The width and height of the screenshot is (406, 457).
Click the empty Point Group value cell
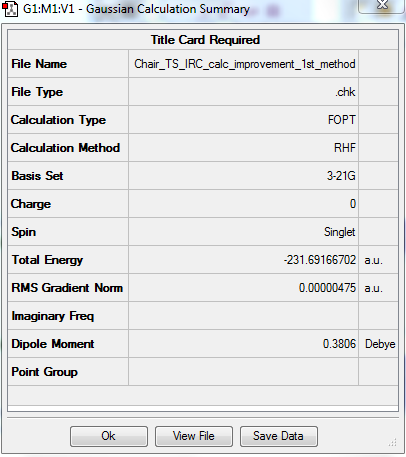click(244, 372)
